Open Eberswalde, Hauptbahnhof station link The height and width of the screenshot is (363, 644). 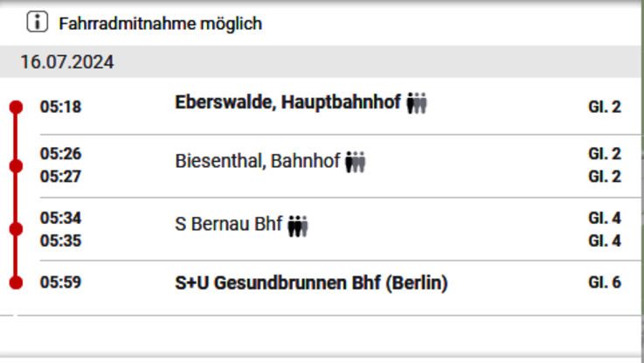click(287, 102)
